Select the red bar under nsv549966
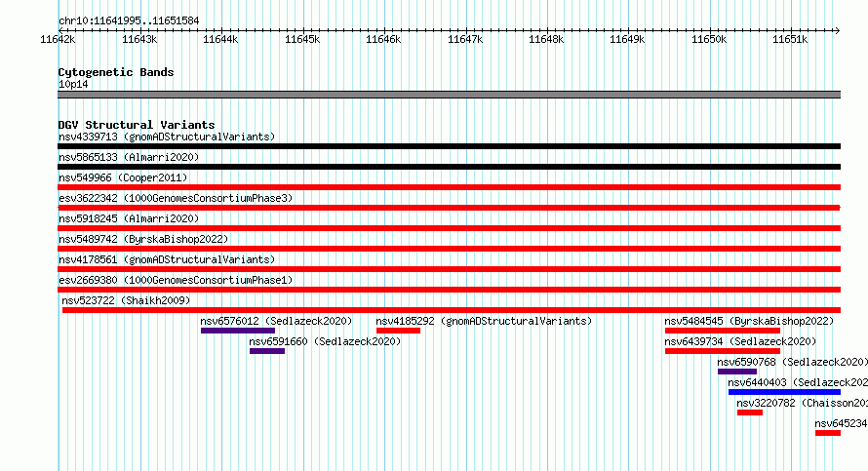Screen dimensions: 868x471 [449, 187]
